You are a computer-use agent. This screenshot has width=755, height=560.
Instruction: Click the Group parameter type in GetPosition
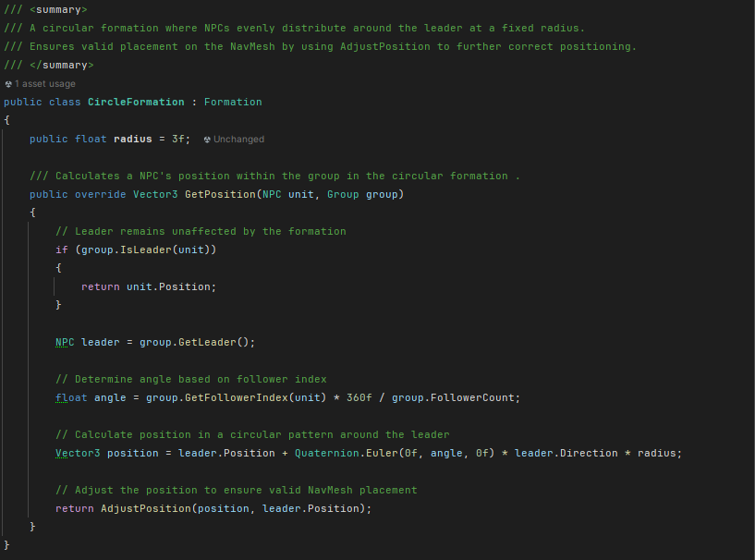343,194
